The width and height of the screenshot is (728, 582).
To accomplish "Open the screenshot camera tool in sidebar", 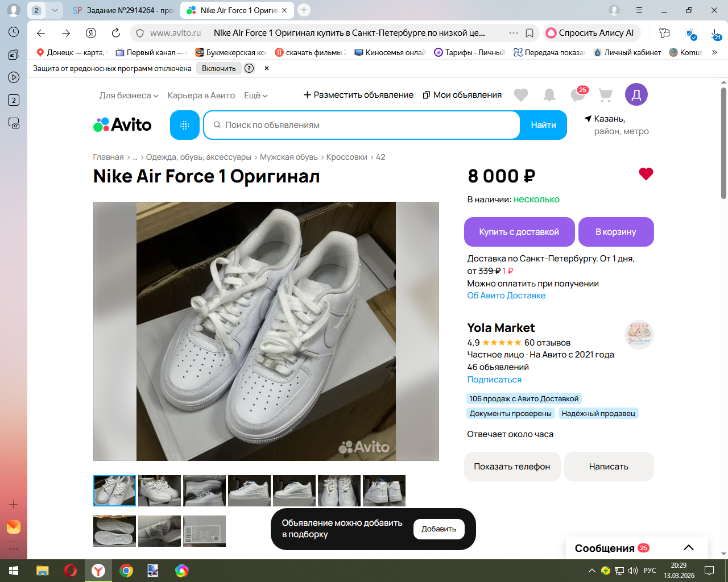I will coord(14,123).
